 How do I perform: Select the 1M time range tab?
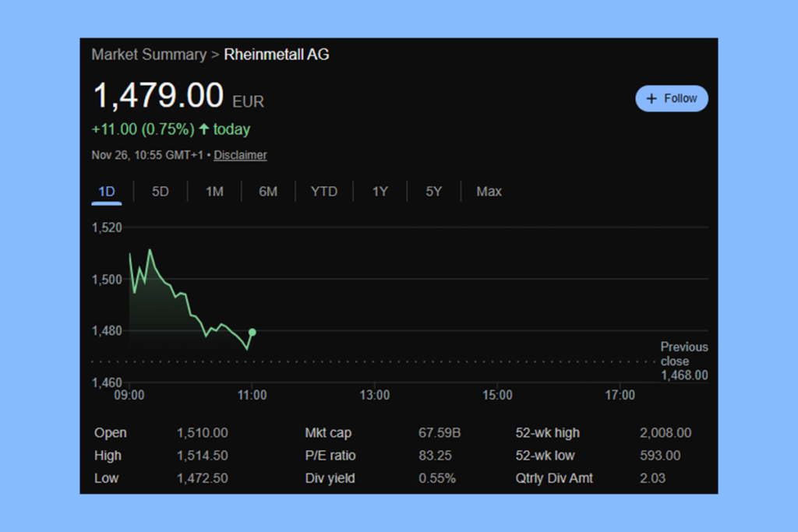pyautogui.click(x=214, y=191)
